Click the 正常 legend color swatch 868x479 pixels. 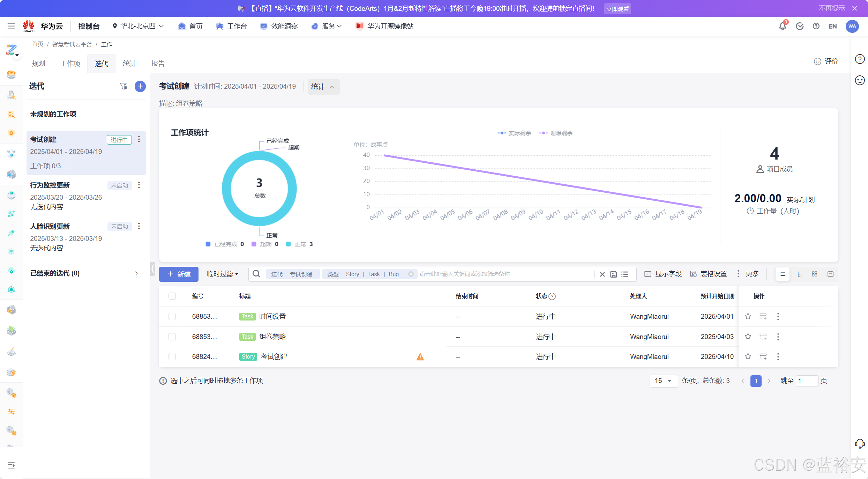[x=288, y=244]
